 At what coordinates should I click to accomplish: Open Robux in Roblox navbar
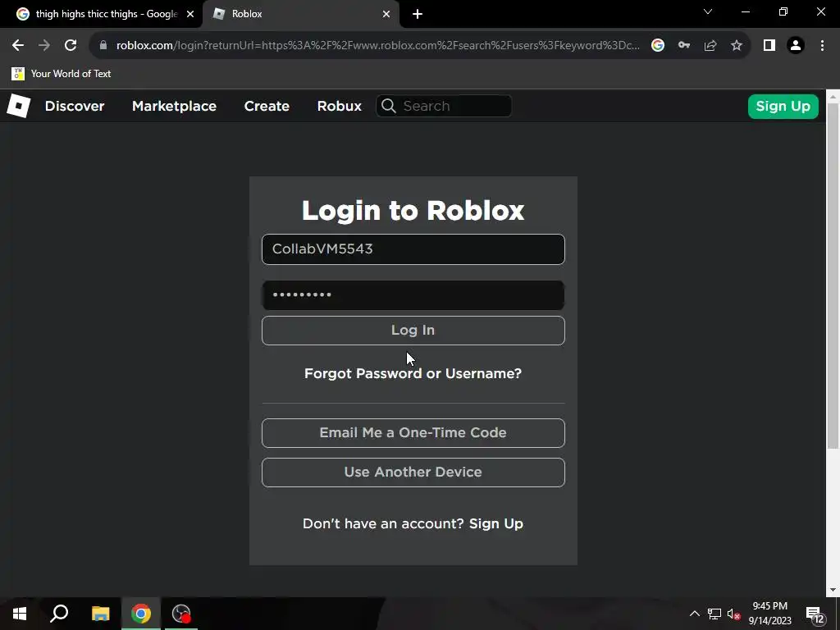coord(339,106)
